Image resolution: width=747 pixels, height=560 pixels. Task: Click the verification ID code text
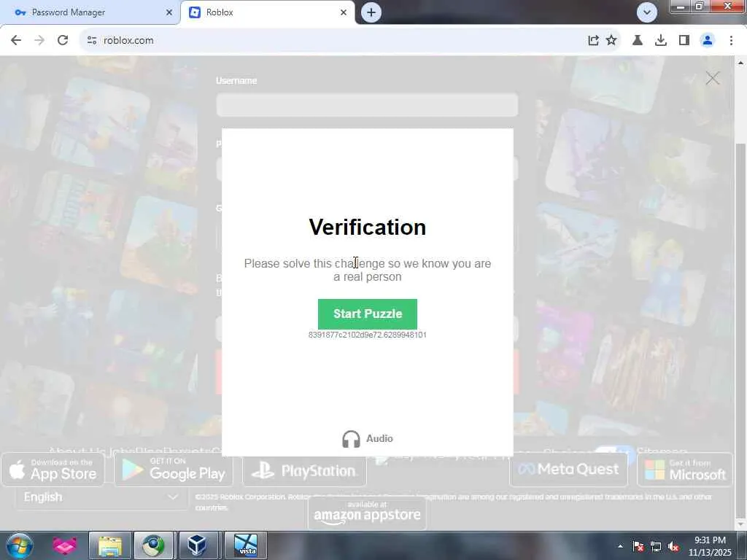[x=368, y=335]
